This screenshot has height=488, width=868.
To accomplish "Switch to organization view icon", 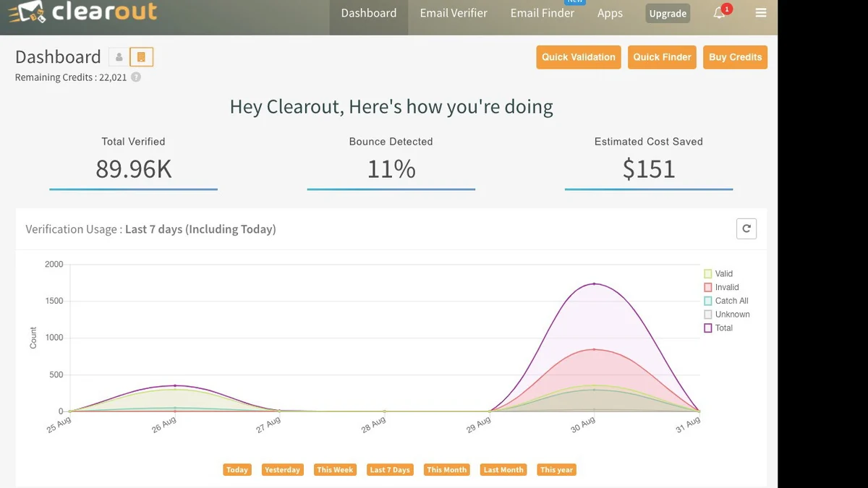I will tap(141, 57).
